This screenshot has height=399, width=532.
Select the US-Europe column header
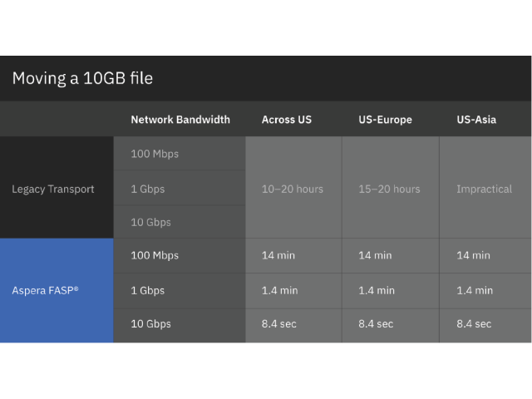385,120
